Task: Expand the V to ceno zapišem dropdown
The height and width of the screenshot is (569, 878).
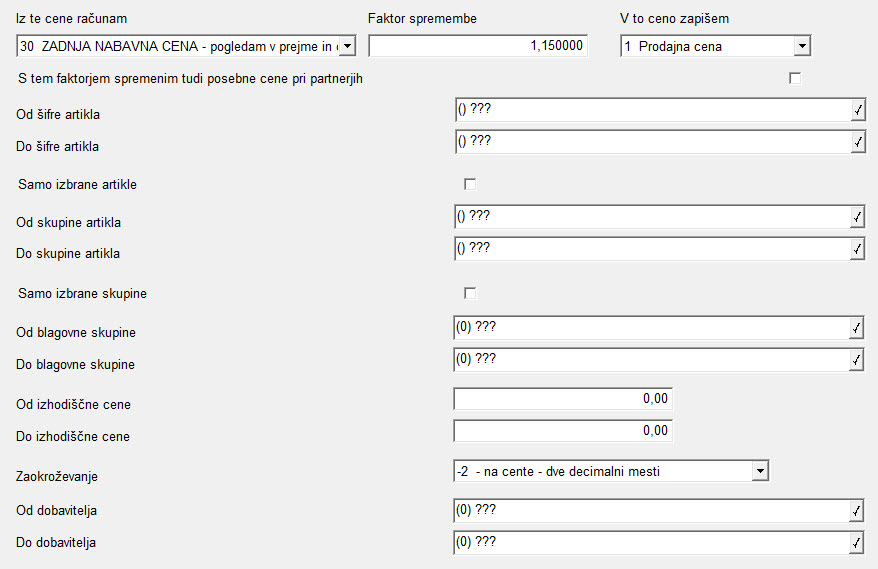Action: point(802,46)
